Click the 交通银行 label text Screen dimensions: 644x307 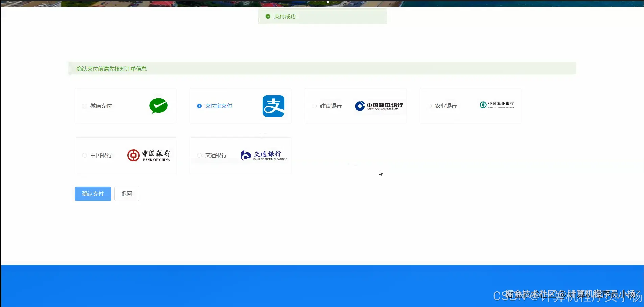216,155
